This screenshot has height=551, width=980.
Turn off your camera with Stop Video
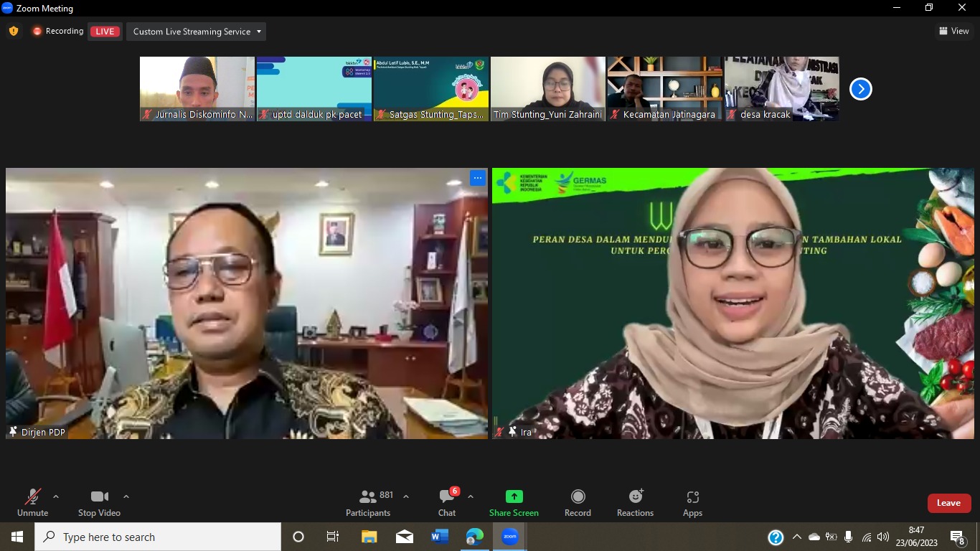(x=99, y=502)
